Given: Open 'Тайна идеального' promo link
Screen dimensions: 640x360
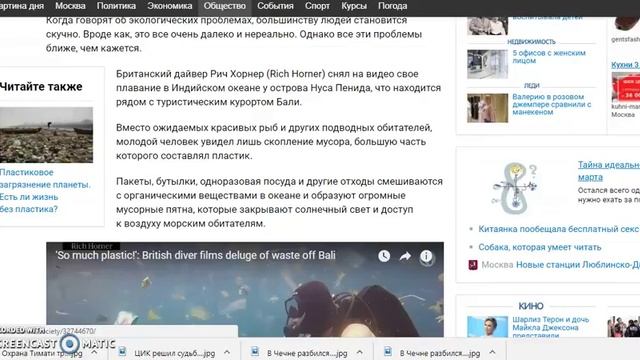Looking at the screenshot, I should coord(609,171).
